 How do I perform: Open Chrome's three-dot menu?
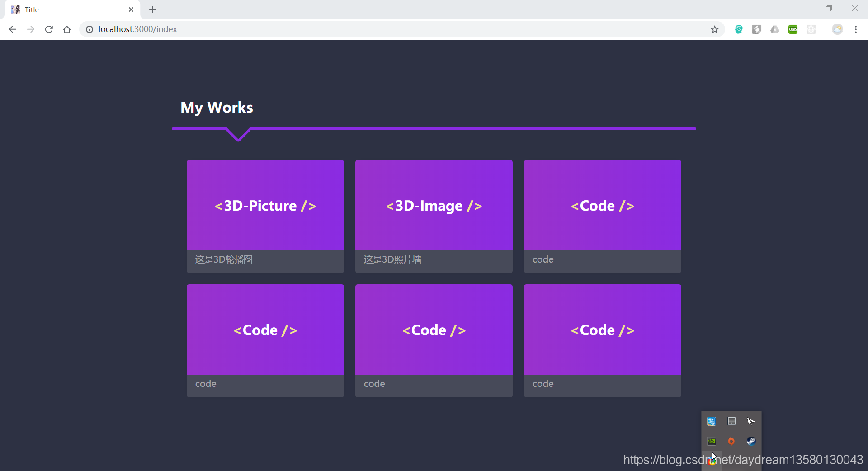click(856, 29)
